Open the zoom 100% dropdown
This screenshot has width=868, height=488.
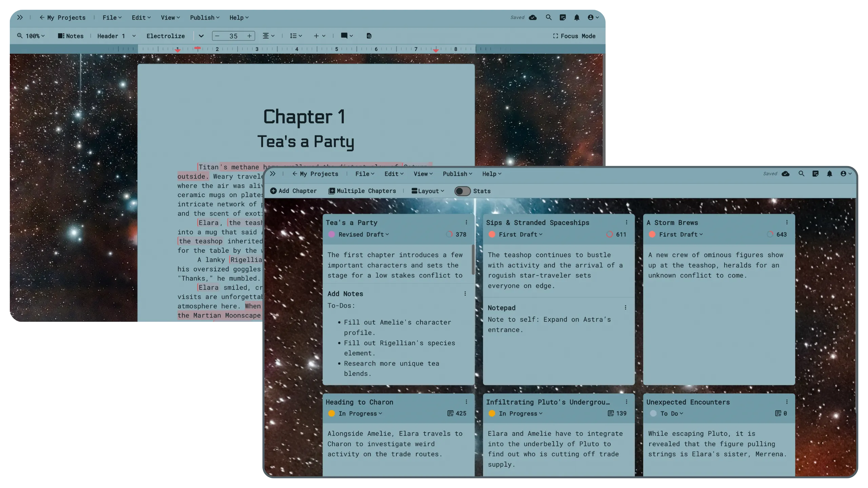(31, 36)
